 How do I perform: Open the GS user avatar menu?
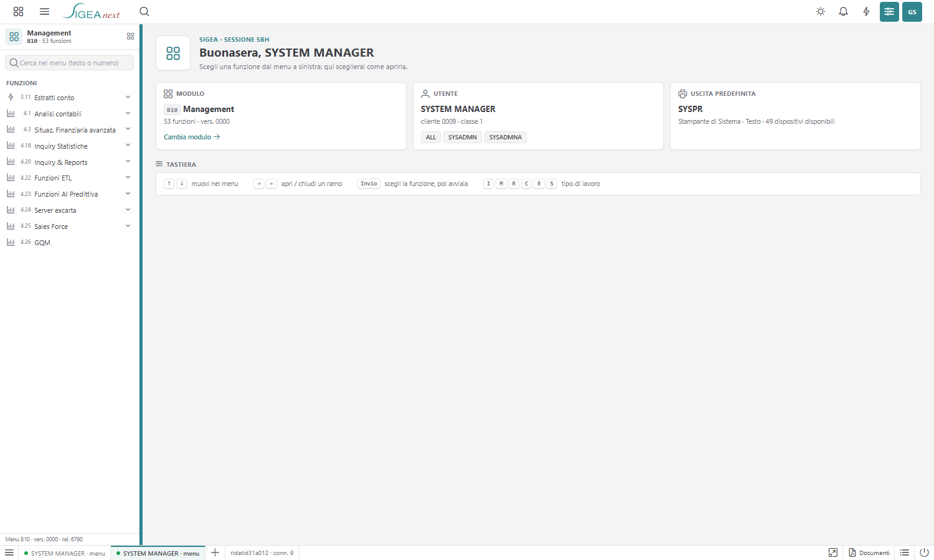click(x=912, y=12)
